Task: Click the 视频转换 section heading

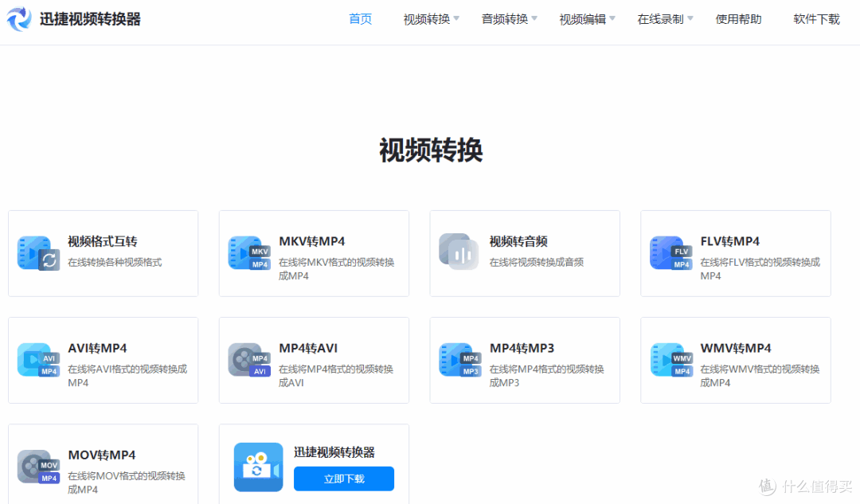Action: (431, 150)
